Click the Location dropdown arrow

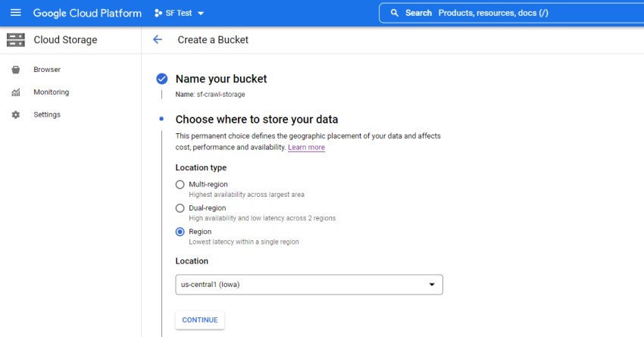pos(432,285)
